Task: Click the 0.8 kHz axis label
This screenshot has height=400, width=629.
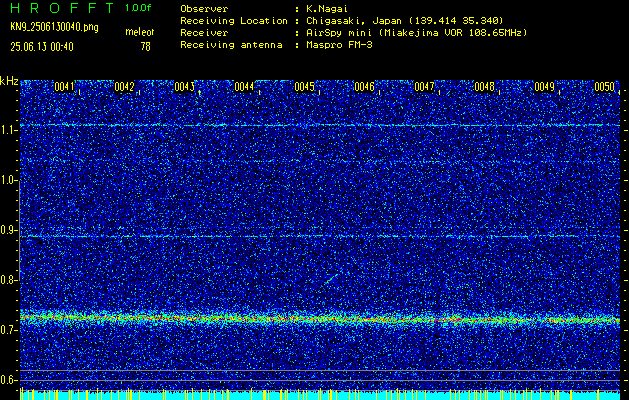Action: [x=8, y=280]
